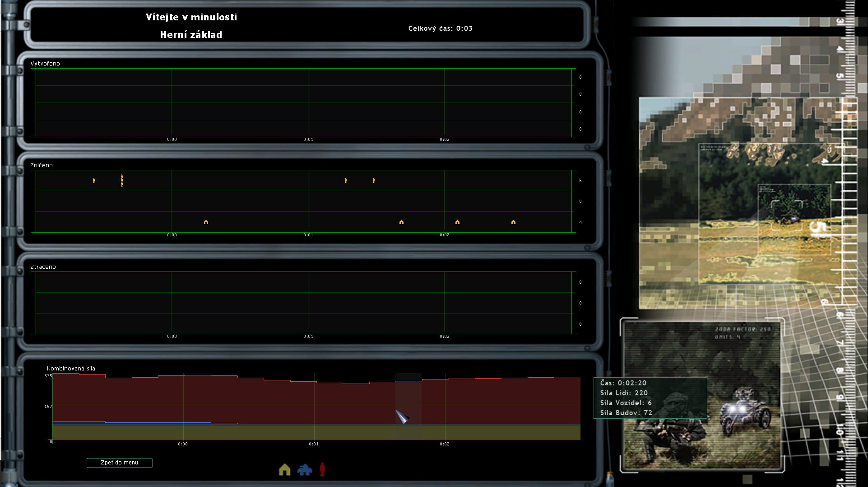The image size is (868, 487).
Task: Click the 0:01 time label under Vytvořeno graph
Action: tap(308, 140)
